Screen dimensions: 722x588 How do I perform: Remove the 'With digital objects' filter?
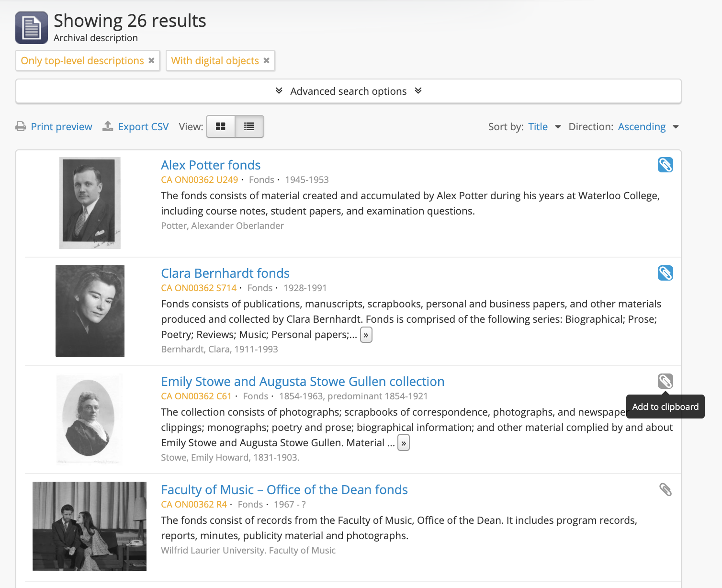(267, 60)
